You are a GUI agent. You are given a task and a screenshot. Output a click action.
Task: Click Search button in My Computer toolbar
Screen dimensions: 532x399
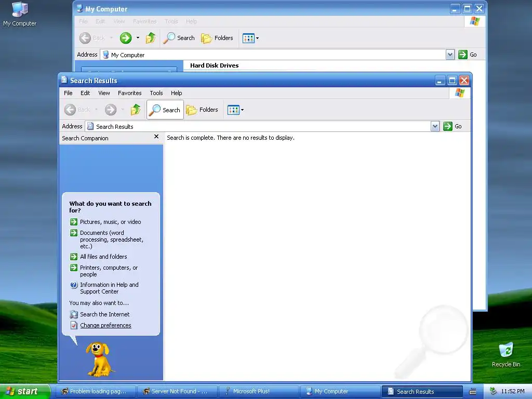179,38
